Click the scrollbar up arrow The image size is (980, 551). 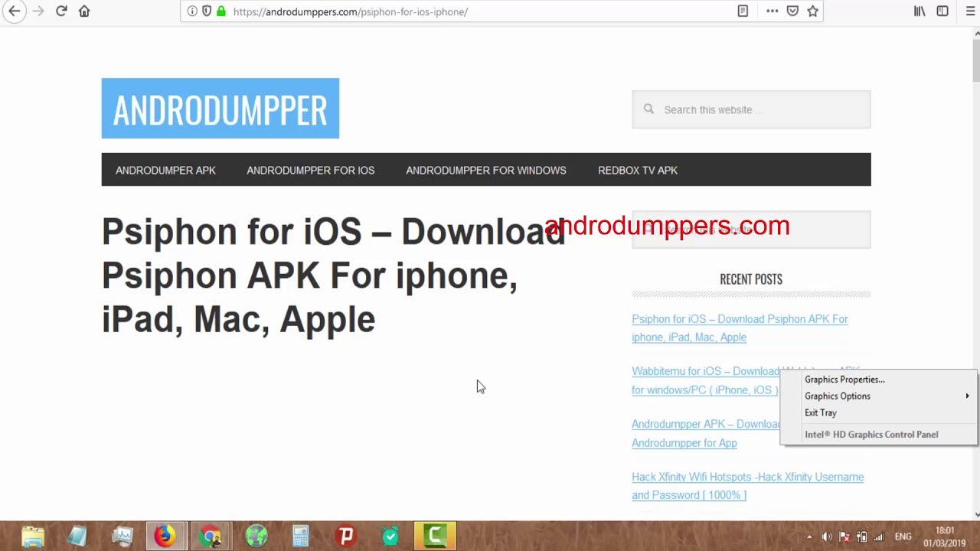point(976,33)
